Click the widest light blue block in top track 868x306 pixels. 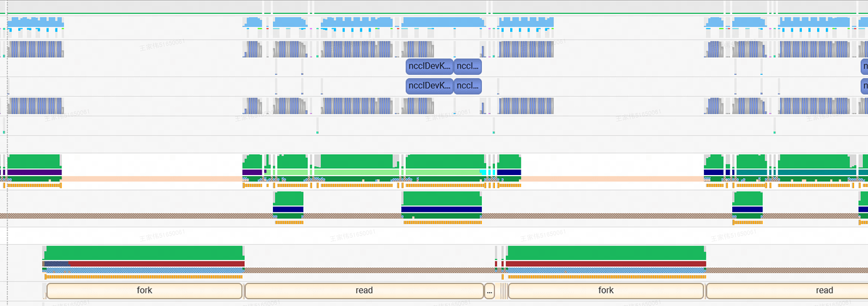(445, 23)
